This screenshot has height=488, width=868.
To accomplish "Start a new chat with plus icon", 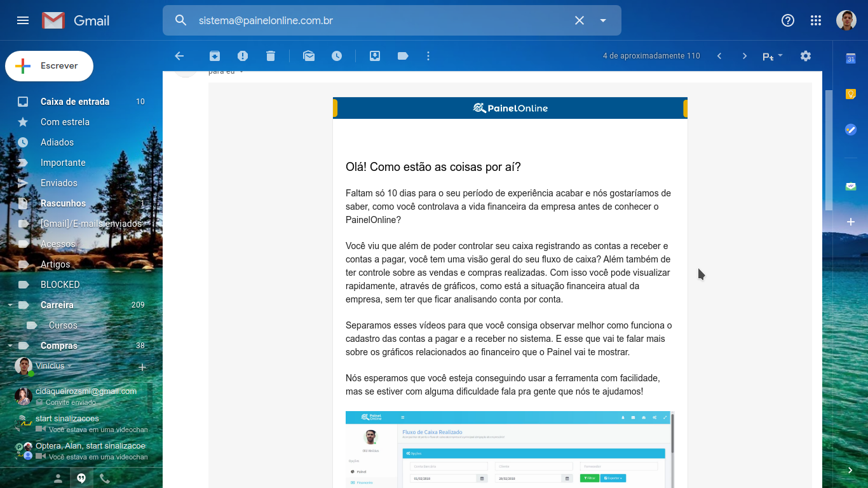I will pyautogui.click(x=142, y=367).
